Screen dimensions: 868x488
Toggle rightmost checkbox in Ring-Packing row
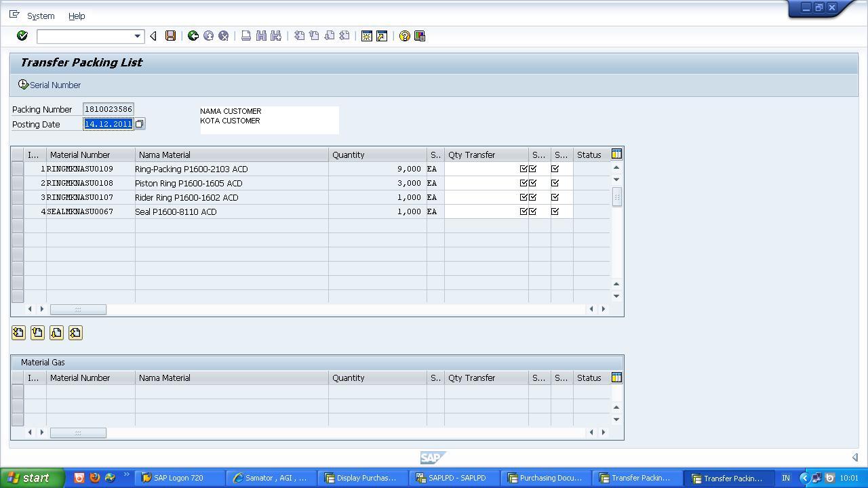click(x=555, y=169)
